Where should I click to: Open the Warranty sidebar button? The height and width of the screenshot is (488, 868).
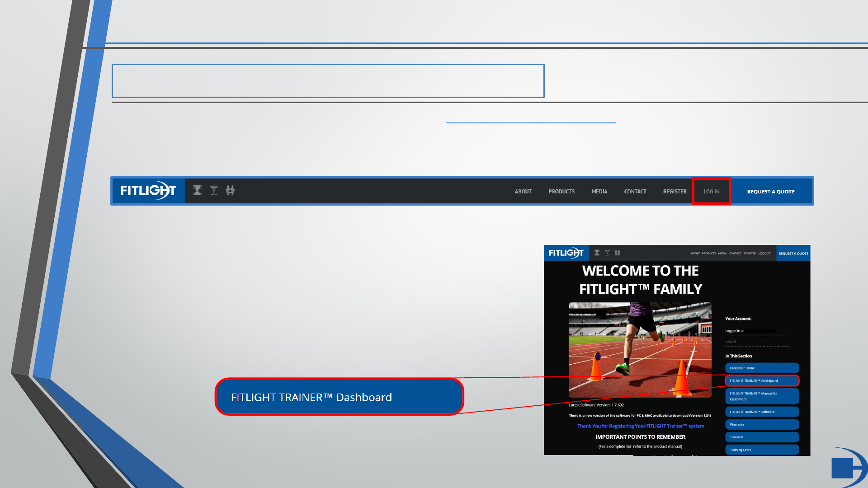point(762,424)
